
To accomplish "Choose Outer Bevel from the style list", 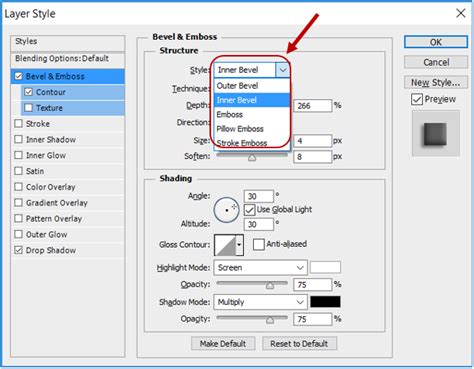I will click(x=252, y=86).
